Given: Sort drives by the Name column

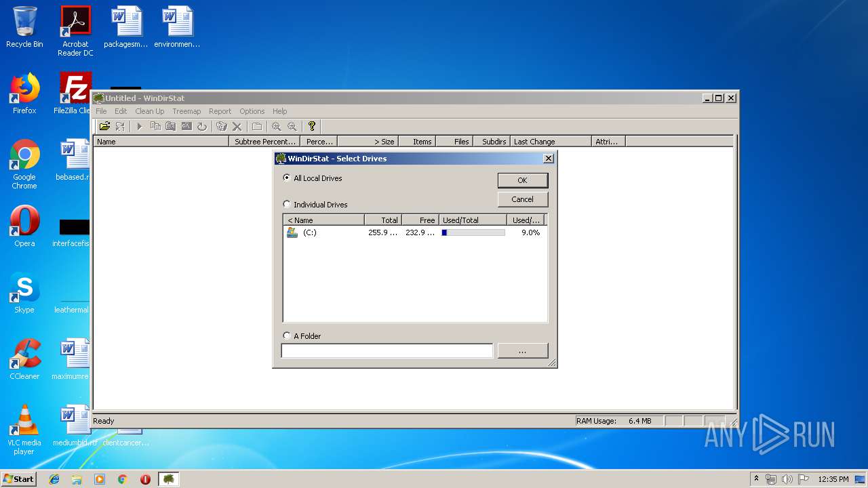Looking at the screenshot, I should (323, 220).
